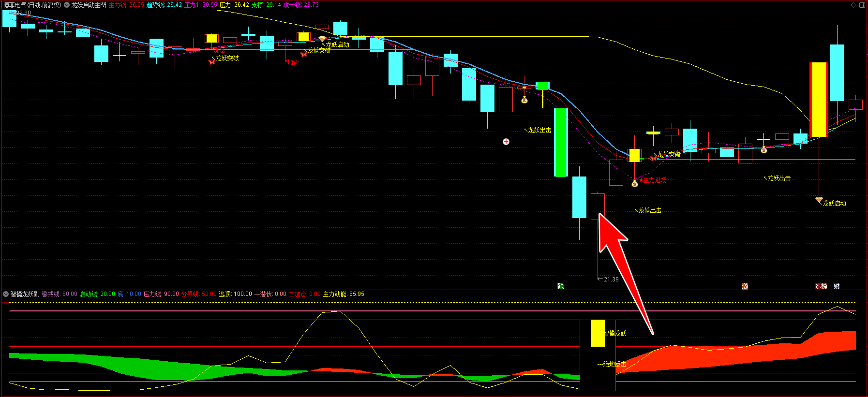The height and width of the screenshot is (397, 868).
Task: Click the 底: 10.00 readout
Action: (129, 294)
